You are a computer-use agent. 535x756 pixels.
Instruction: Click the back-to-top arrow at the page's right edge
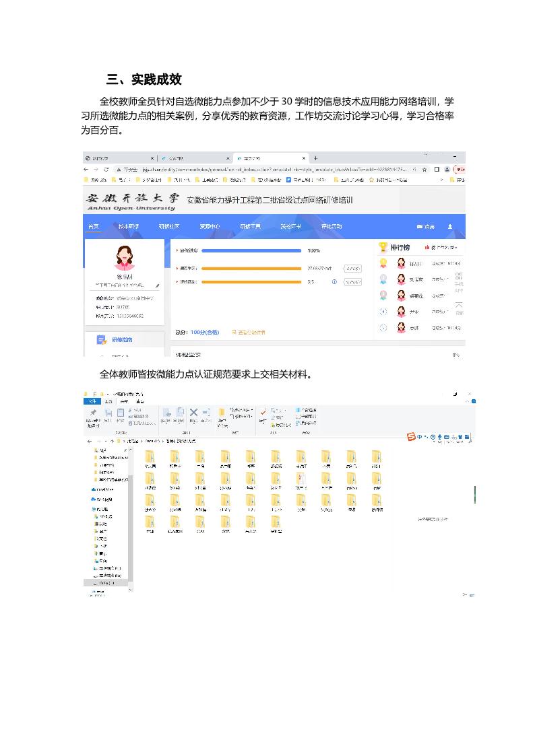(x=459, y=306)
